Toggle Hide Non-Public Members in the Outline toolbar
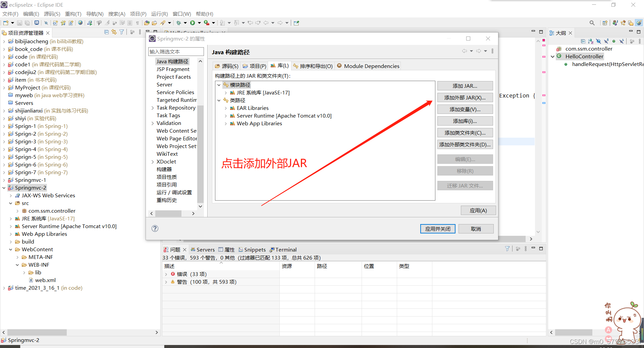 (614, 41)
